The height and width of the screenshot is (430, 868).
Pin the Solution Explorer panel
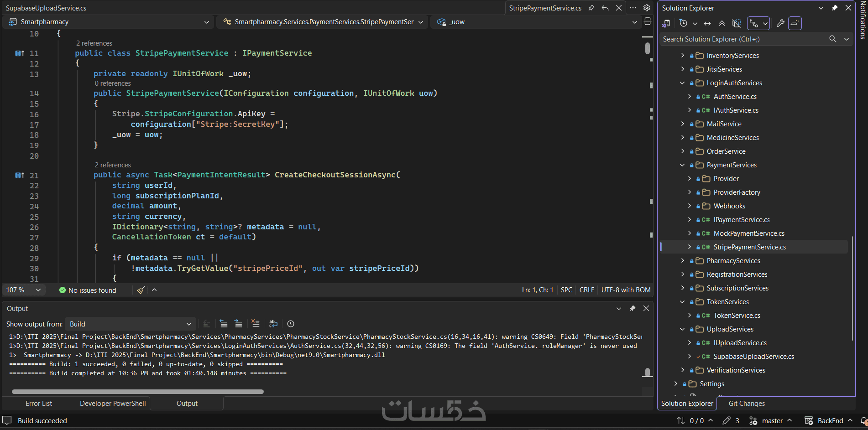click(835, 8)
